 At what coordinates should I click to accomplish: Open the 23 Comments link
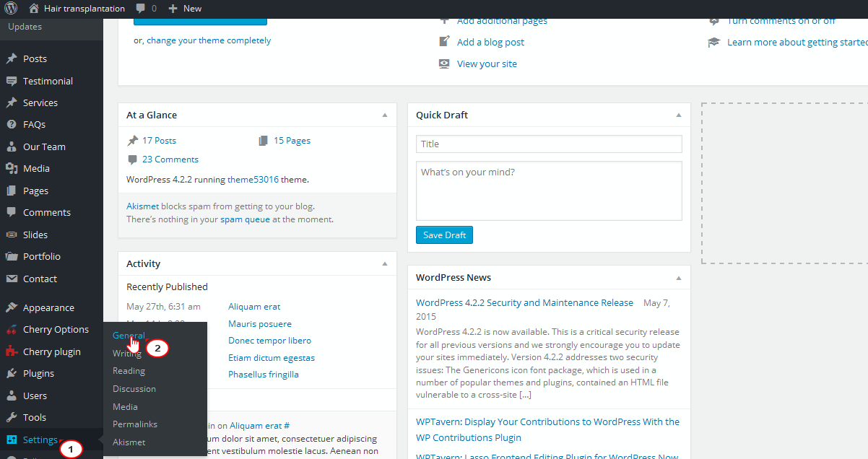tap(170, 159)
